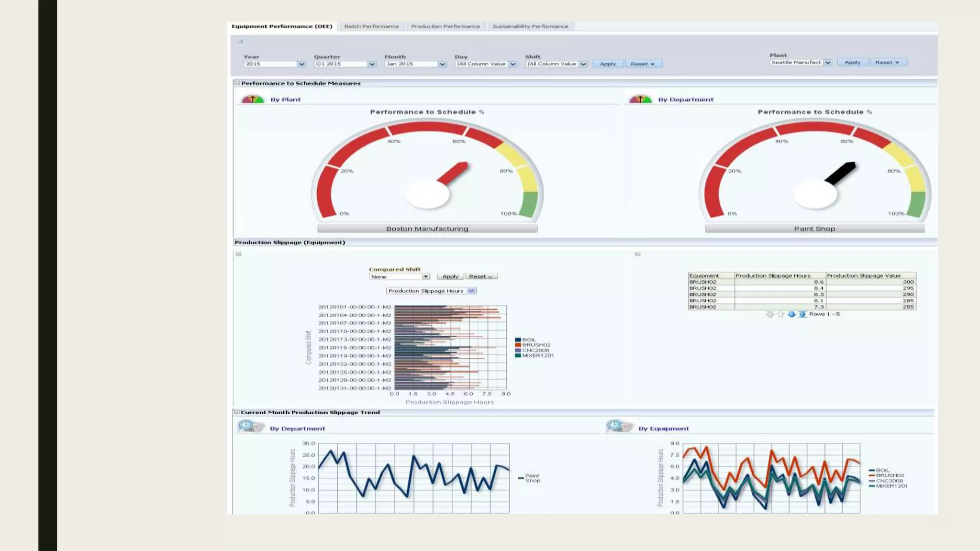Open the Plant dropdown showing Seattle Manufact

click(x=828, y=63)
